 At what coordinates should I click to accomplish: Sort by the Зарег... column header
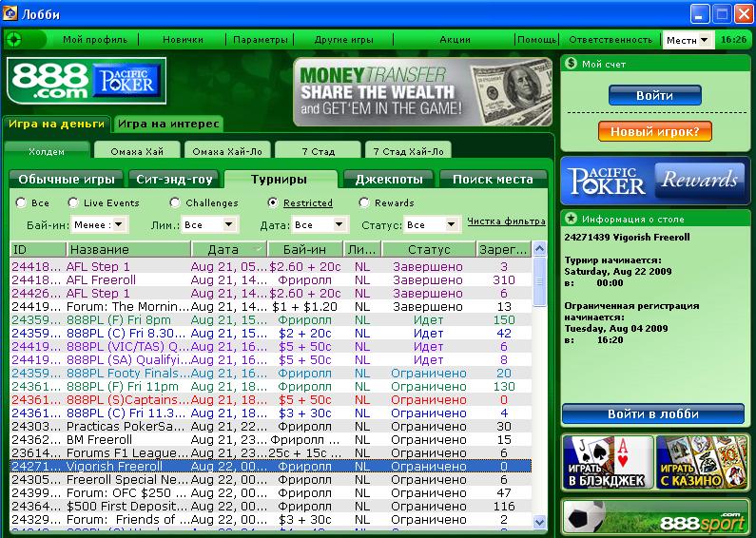coord(503,249)
